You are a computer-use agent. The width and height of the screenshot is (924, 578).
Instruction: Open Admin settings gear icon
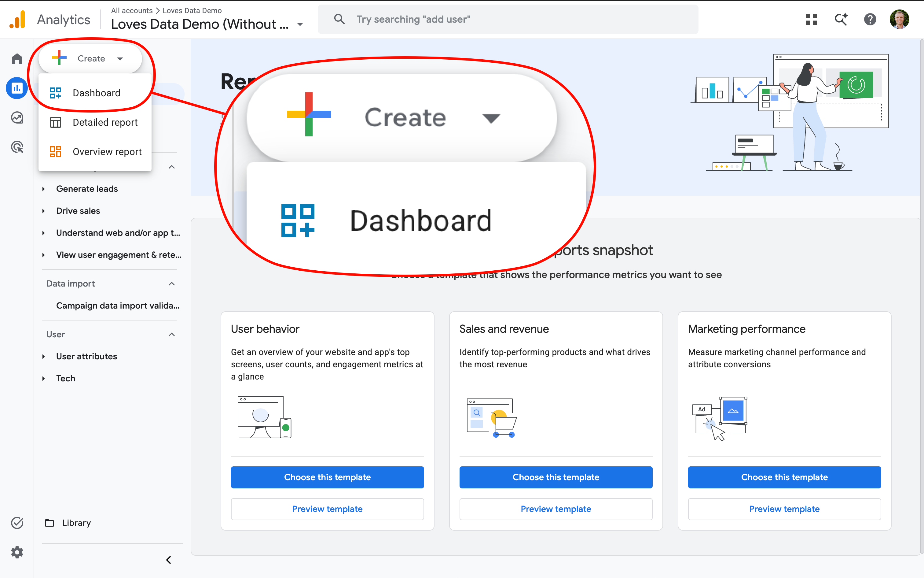click(17, 552)
